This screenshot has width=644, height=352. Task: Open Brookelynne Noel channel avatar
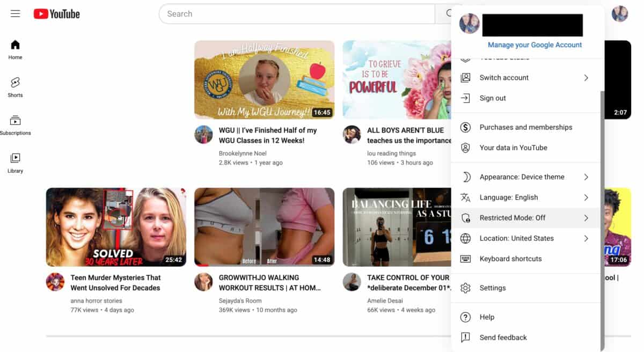(x=203, y=135)
